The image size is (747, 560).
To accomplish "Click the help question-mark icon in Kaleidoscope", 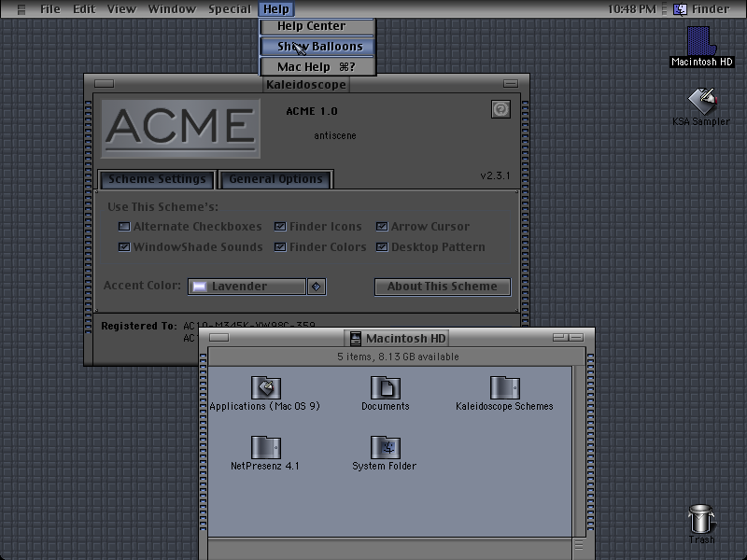I will [x=500, y=109].
